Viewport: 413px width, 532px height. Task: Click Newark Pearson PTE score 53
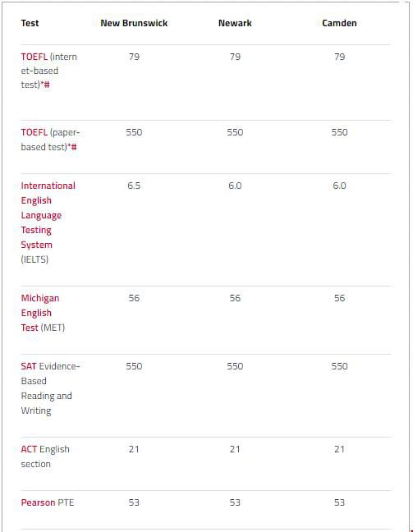pyautogui.click(x=235, y=502)
